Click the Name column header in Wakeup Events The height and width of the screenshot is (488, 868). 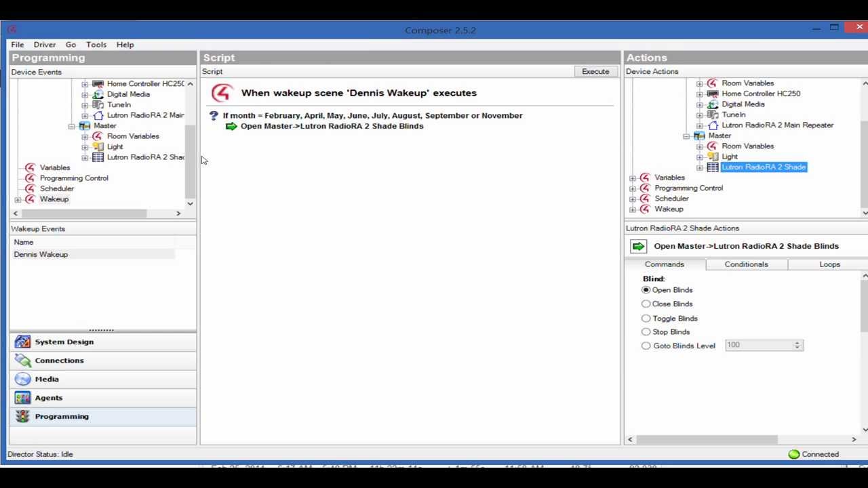point(94,242)
